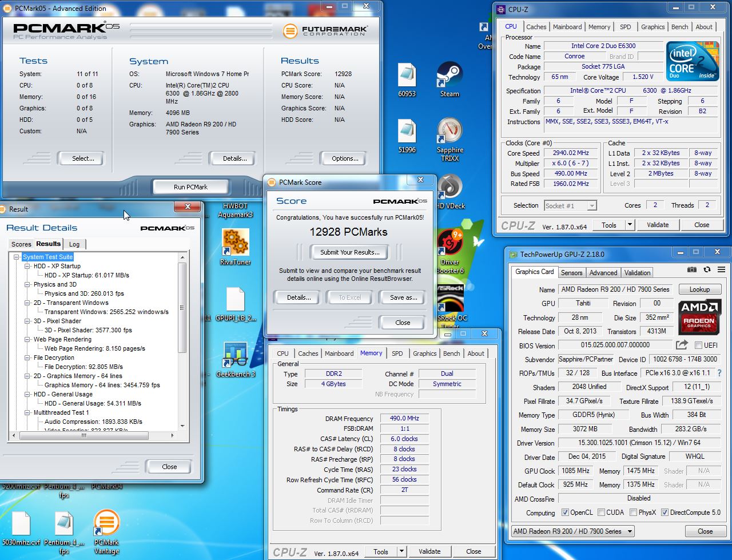Open the GPU selector dropdown in GPU-Z
The width and height of the screenshot is (732, 560).
click(573, 531)
